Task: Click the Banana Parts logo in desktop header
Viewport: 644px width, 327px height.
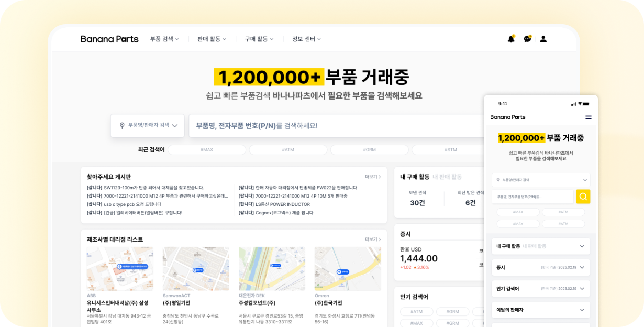Action: tap(109, 39)
